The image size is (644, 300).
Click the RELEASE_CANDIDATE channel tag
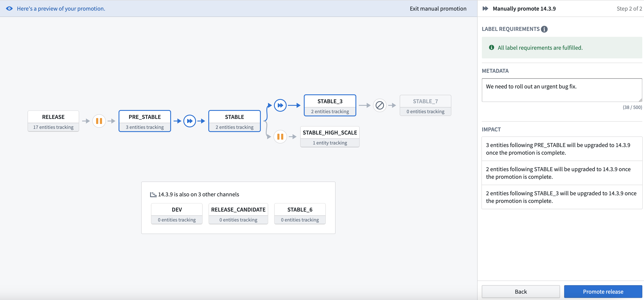pos(238,209)
